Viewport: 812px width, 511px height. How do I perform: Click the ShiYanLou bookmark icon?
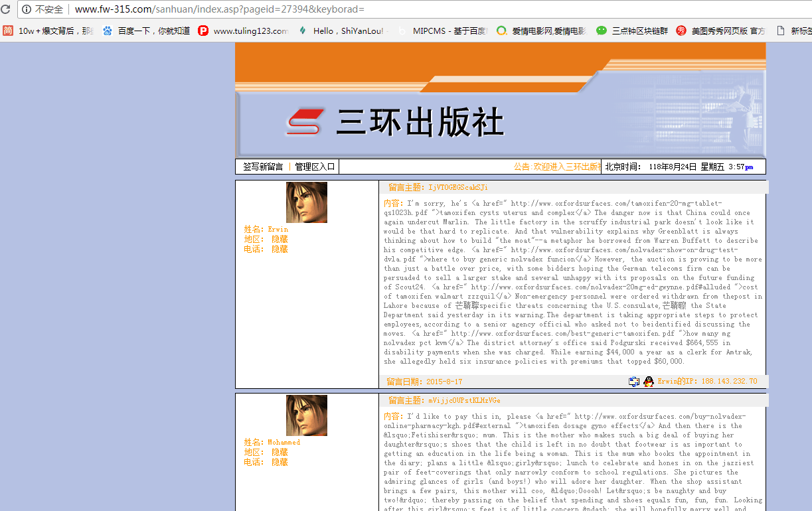[302, 31]
